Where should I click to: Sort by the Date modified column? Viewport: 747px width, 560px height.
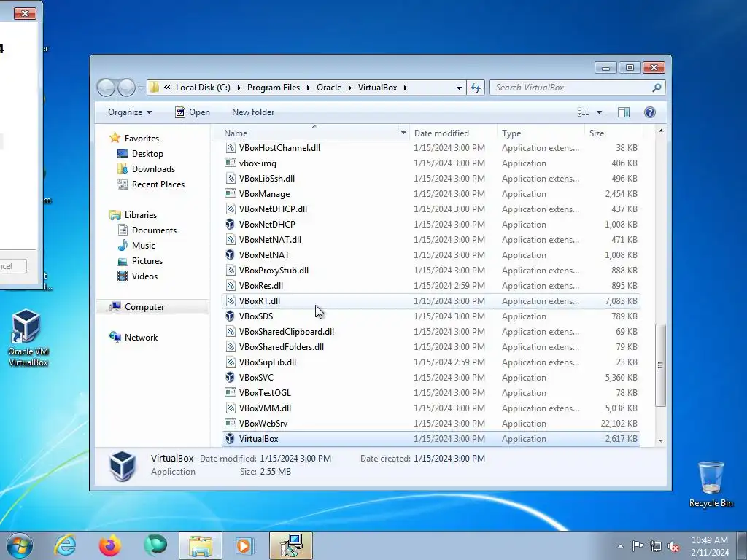[x=452, y=133]
